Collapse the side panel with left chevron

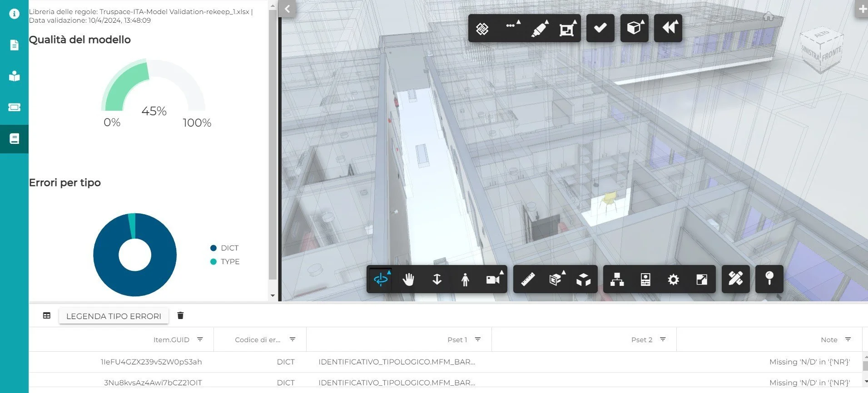[x=287, y=9]
